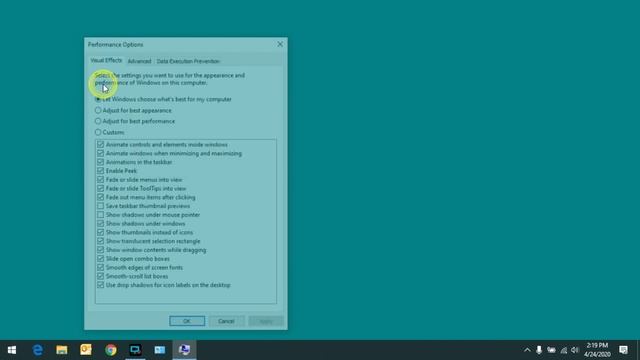Open Outlook from the taskbar
Image resolution: width=640 pixels, height=360 pixels.
coord(86,350)
